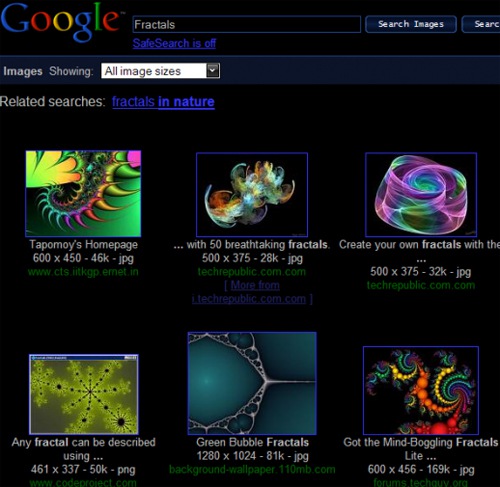Click the Tapomoy's Homepage caption
The height and width of the screenshot is (487, 500).
point(83,245)
